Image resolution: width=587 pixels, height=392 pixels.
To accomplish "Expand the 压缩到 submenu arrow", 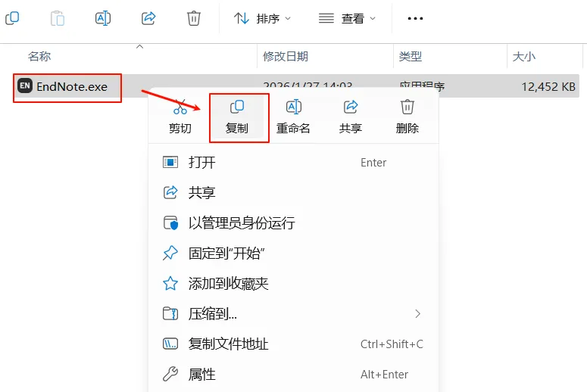I will 418,314.
